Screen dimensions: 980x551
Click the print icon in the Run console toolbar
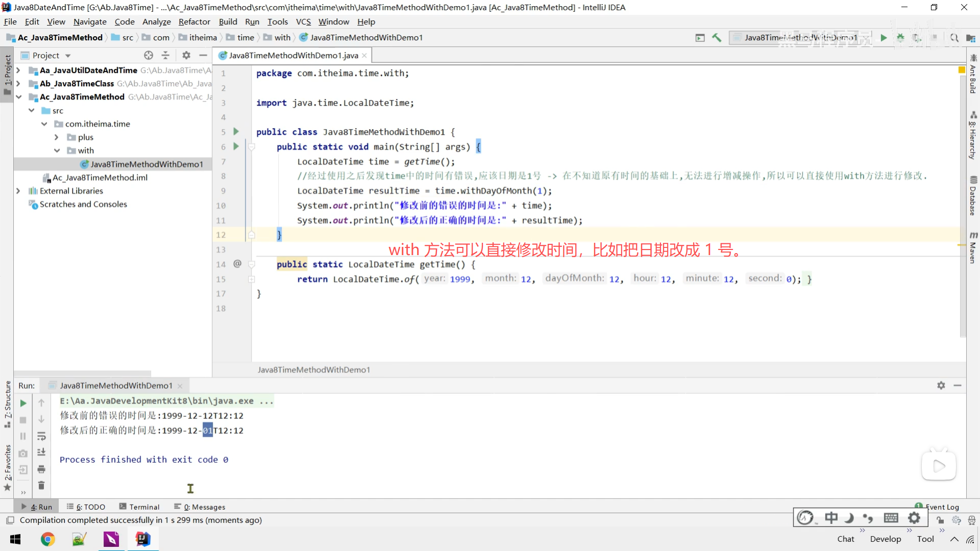(x=41, y=469)
